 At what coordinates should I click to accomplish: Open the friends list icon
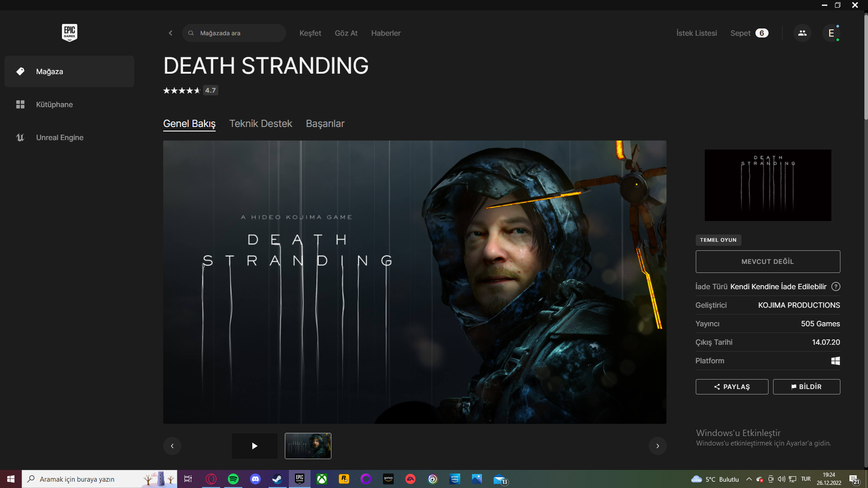[802, 33]
